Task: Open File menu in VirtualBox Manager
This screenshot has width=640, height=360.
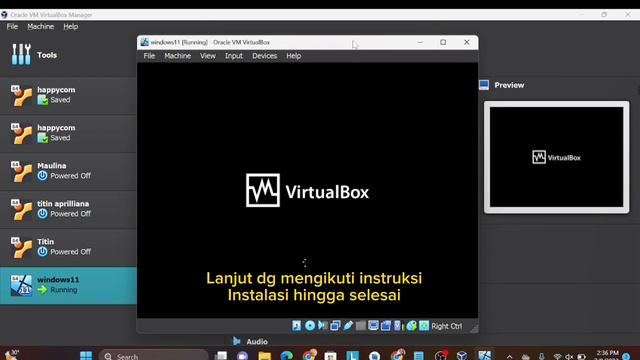Action: tap(12, 27)
